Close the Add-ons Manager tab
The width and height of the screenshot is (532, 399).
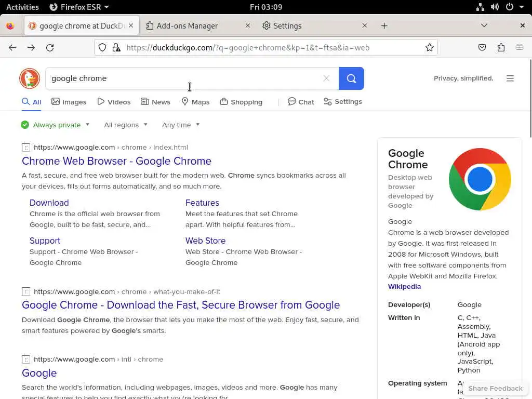[x=248, y=25]
